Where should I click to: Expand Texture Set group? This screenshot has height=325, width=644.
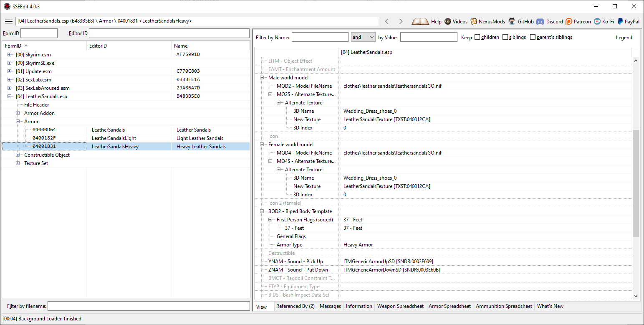tap(18, 163)
